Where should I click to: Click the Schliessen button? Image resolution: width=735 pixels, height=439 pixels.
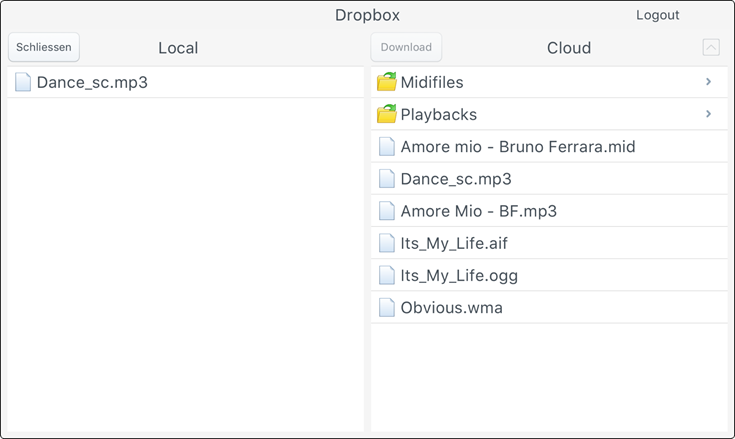[x=44, y=47]
